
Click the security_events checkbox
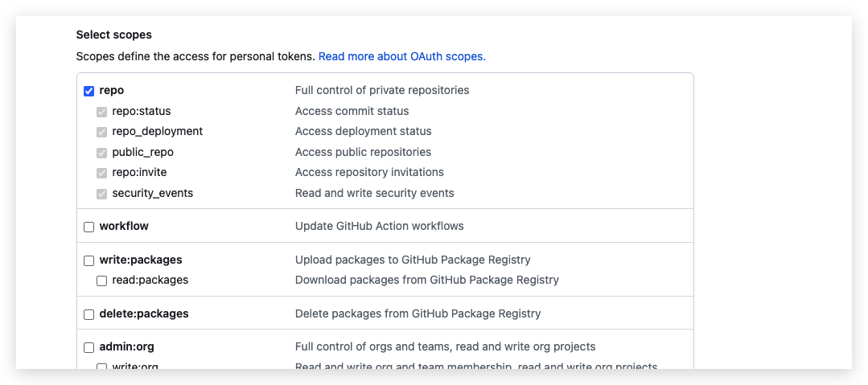[x=102, y=194]
